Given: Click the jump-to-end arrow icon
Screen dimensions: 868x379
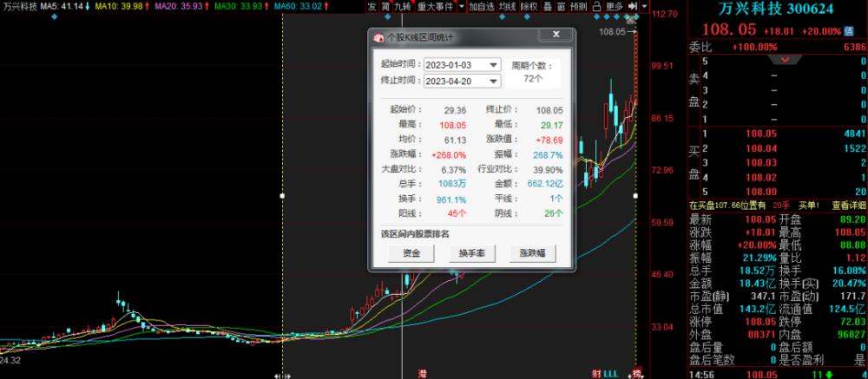Looking at the screenshot, I should [x=632, y=6].
